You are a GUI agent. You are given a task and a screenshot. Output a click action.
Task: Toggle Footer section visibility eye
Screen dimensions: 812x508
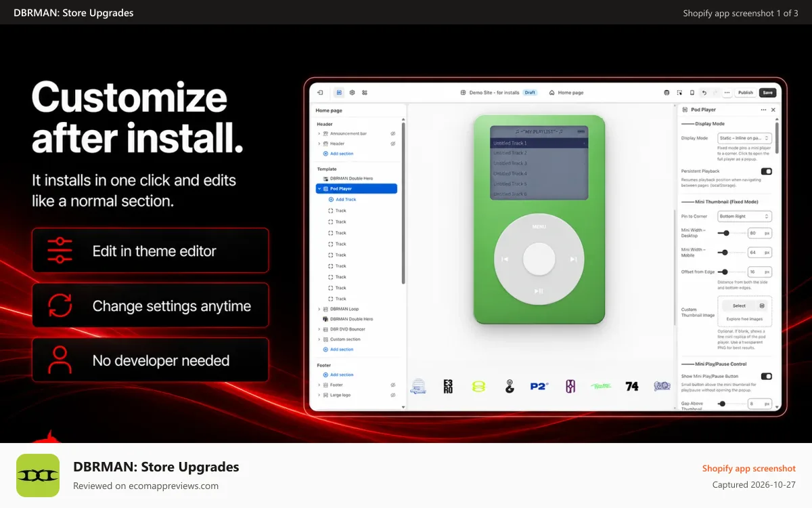(392, 385)
